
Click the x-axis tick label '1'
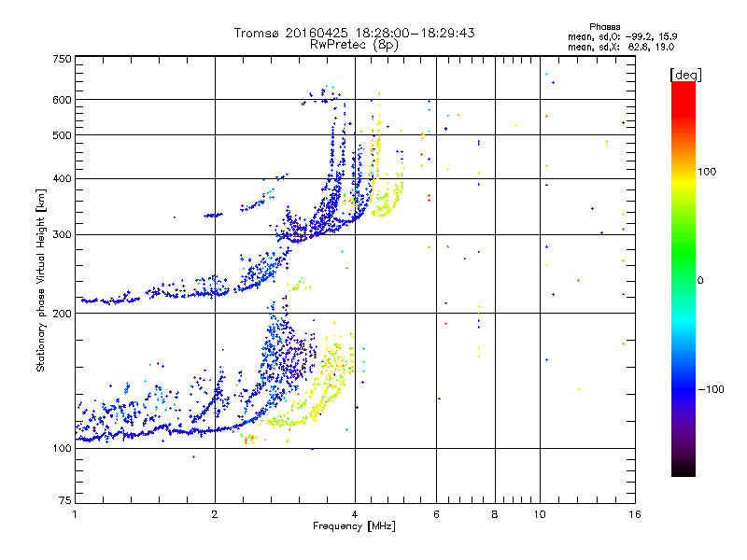click(75, 514)
